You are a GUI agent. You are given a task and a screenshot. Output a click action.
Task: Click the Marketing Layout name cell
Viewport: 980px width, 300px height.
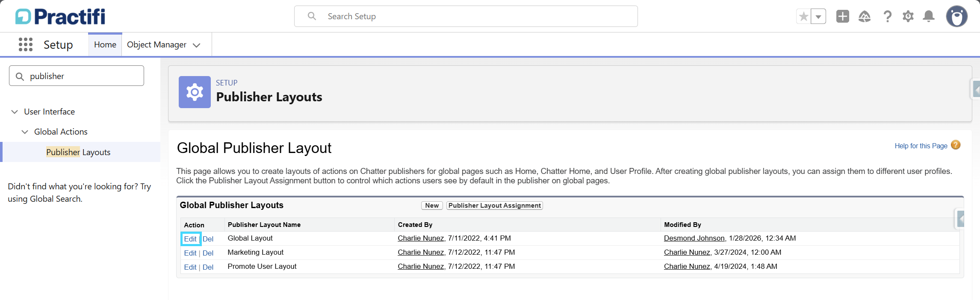coord(256,252)
